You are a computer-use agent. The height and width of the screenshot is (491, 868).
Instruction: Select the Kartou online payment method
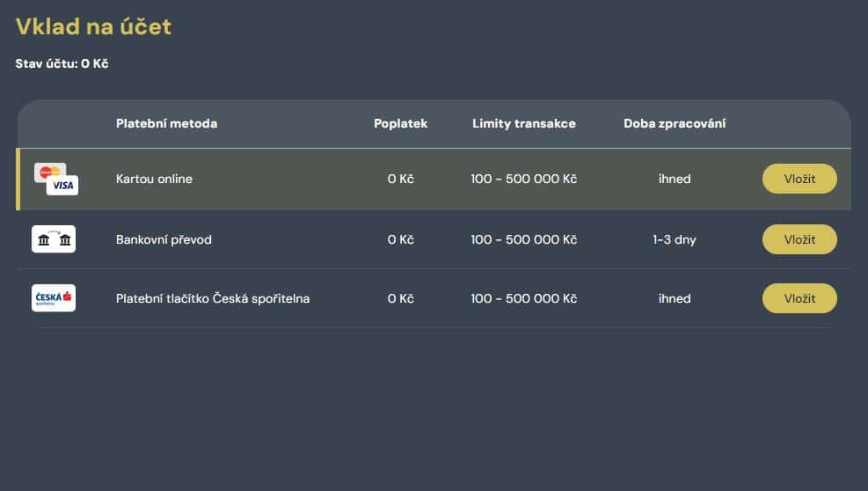point(154,179)
